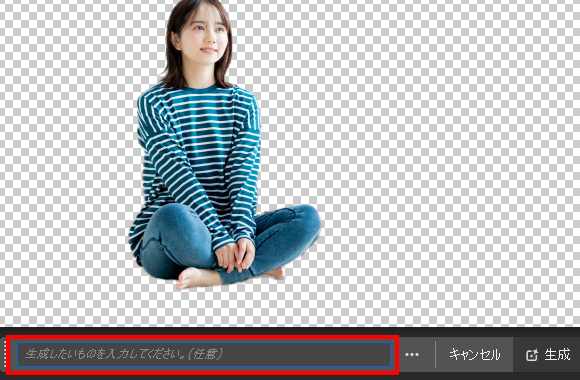
Task: Click the 生成 generate button
Action: click(548, 355)
